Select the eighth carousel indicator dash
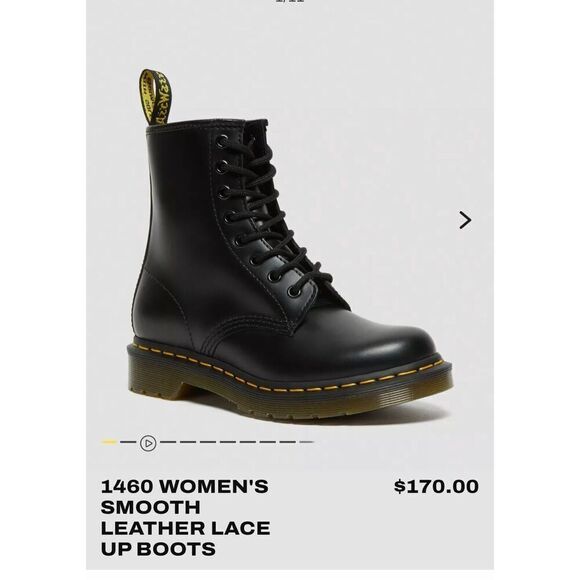580x580 pixels. tap(248, 442)
